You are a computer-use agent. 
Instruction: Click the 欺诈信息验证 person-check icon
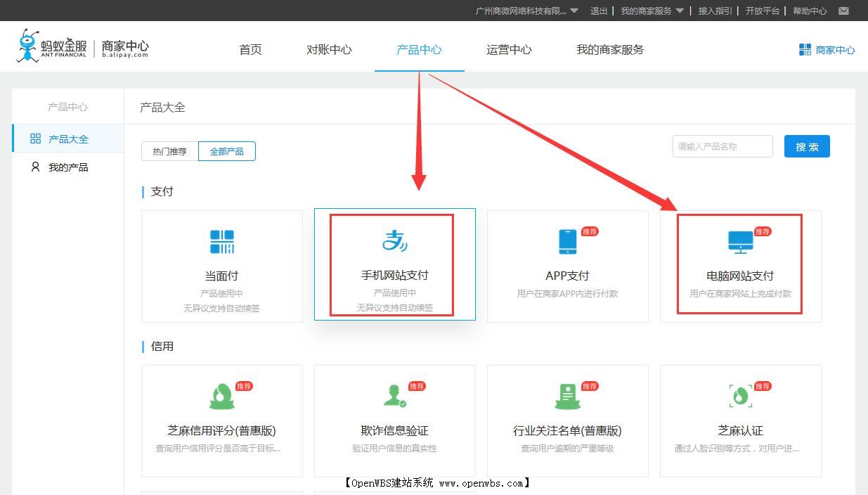pyautogui.click(x=394, y=396)
